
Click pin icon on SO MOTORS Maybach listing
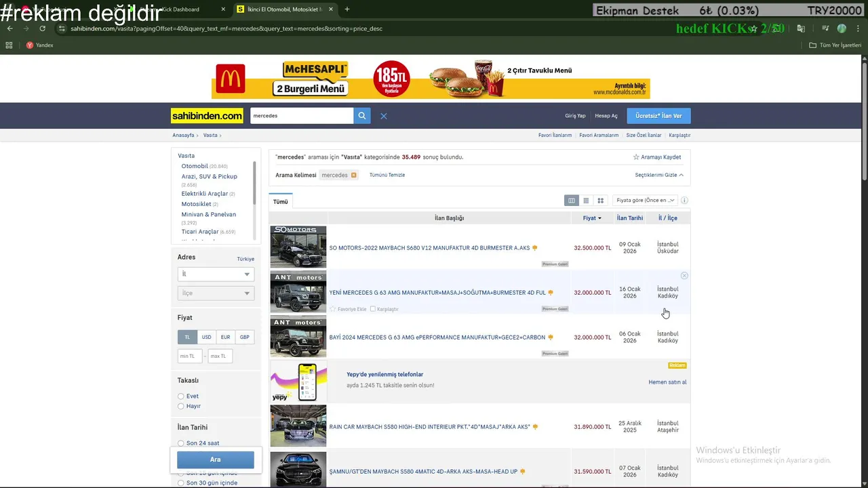535,248
